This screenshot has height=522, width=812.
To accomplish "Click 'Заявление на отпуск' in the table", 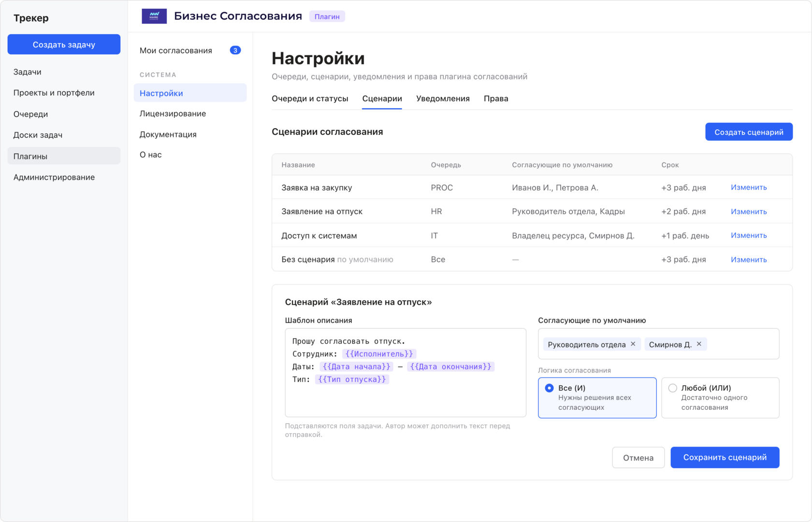I will click(x=322, y=212).
